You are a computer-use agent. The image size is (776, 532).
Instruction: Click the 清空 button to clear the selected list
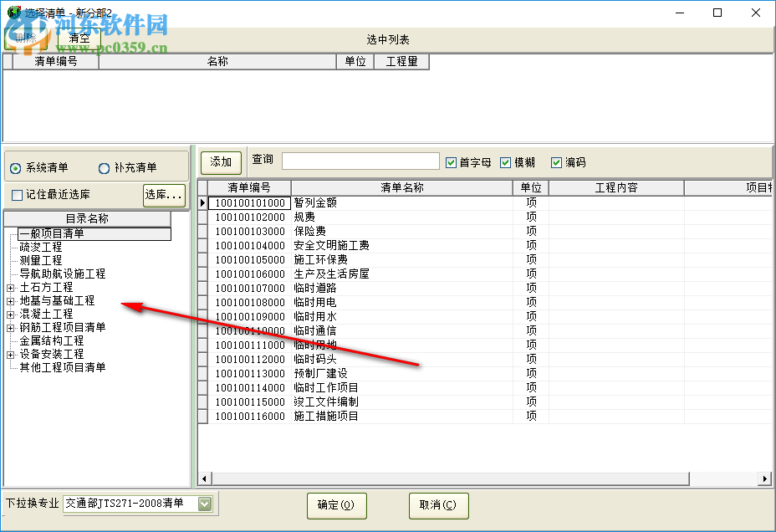[x=79, y=38]
